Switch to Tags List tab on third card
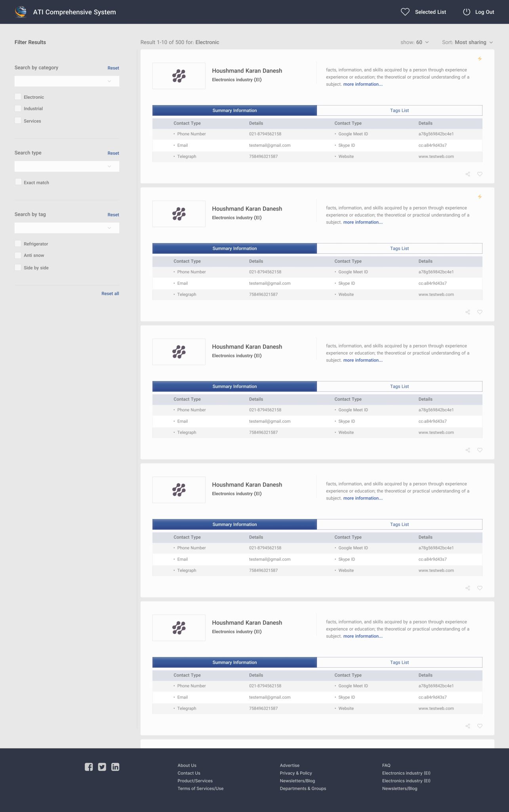Viewport: 509px width, 812px height. [399, 387]
